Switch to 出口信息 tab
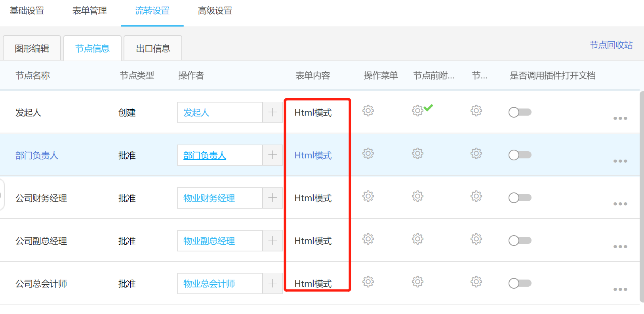Image resolution: width=644 pixels, height=314 pixels. pyautogui.click(x=153, y=49)
